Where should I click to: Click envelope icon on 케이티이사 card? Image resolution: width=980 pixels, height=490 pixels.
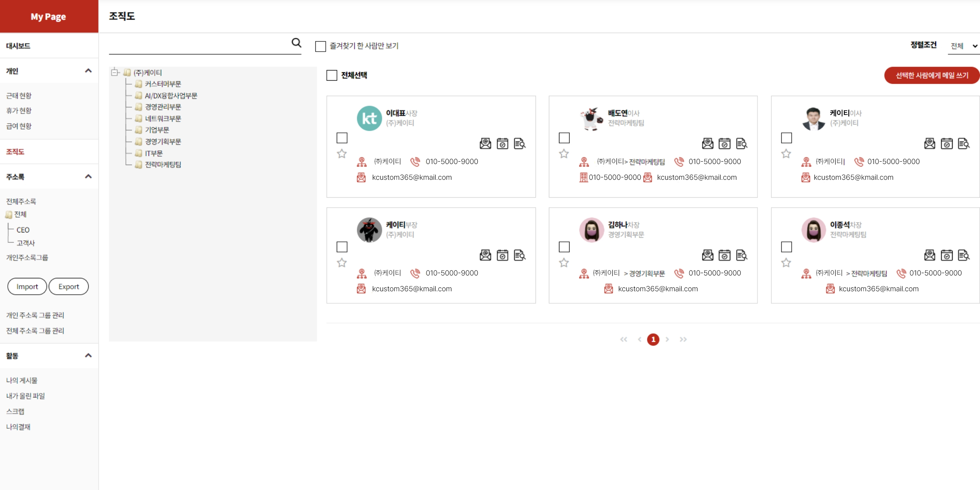[930, 143]
